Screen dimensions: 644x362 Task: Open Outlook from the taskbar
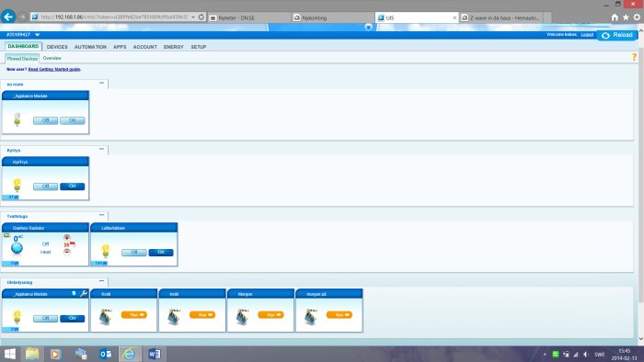105,354
